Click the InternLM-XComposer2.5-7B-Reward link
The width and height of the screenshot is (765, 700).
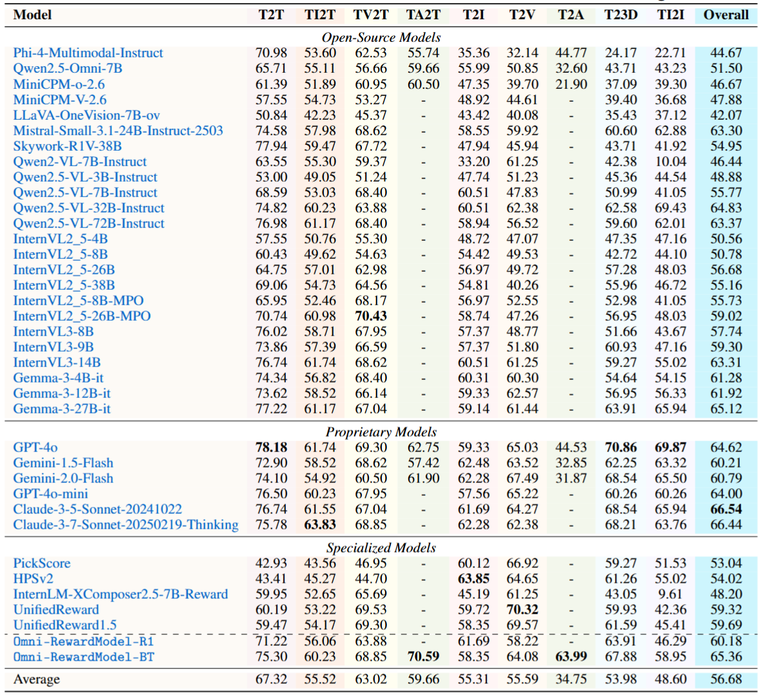click(x=120, y=594)
